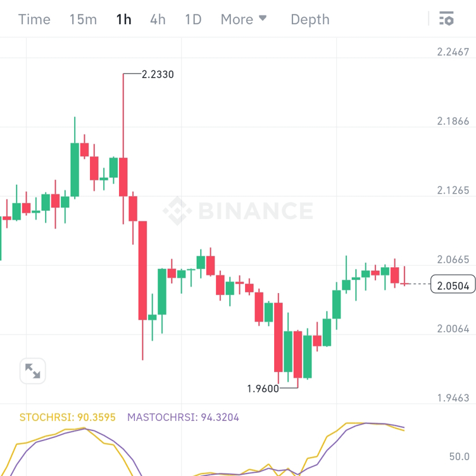This screenshot has width=476, height=476.
Task: Click the Binance watermark logo
Action: (237, 211)
